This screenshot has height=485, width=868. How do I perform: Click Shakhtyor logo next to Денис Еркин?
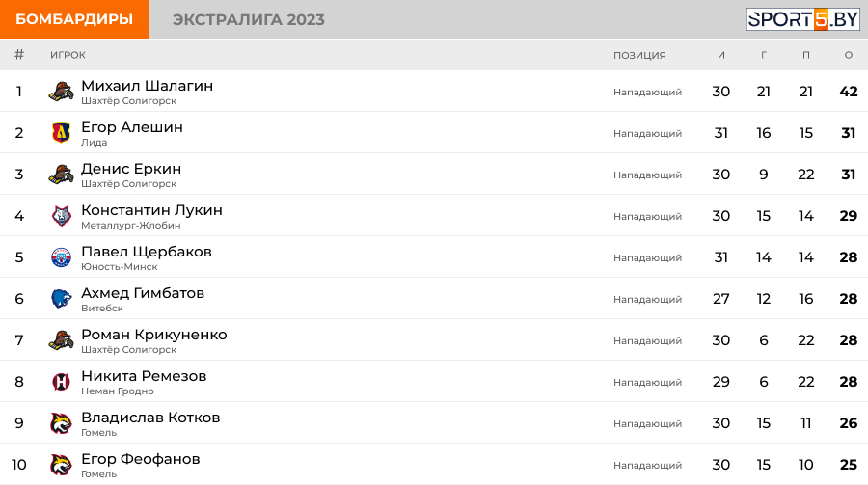(x=61, y=175)
